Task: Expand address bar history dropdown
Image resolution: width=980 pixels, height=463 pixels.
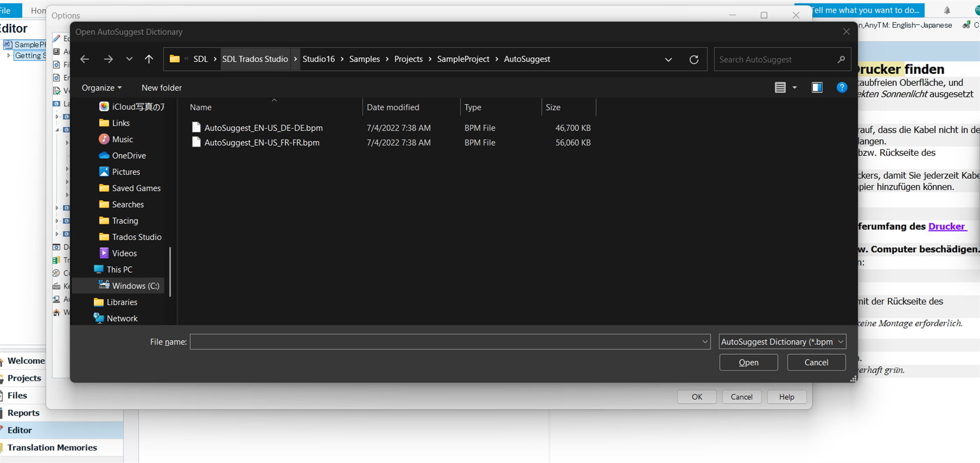Action: point(668,59)
